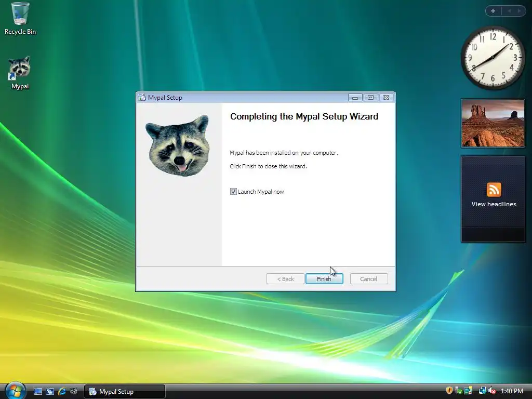Click the raccoon logo in the wizard
The image size is (532, 399).
[x=178, y=145]
